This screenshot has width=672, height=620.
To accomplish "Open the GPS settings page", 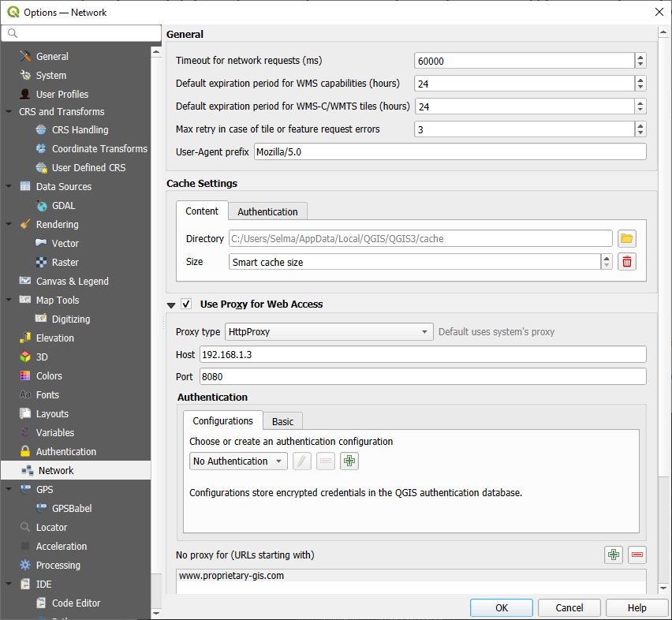I will (x=44, y=490).
